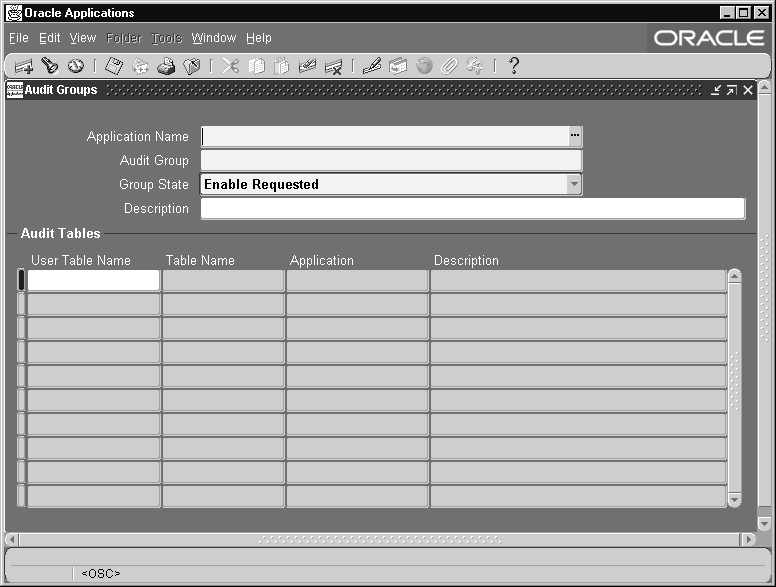Click the 'Group State' field label
Screen dimensions: 776x587
point(153,185)
